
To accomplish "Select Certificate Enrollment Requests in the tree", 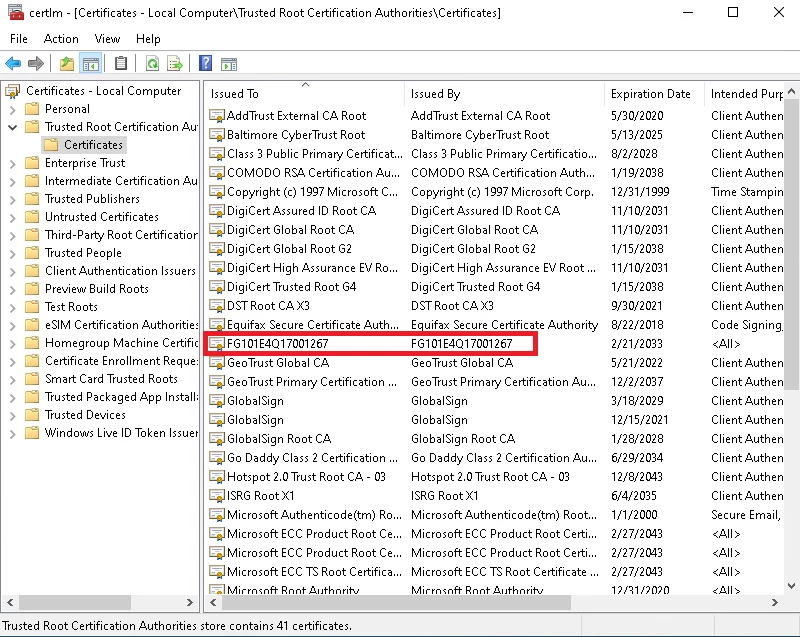I will [121, 361].
